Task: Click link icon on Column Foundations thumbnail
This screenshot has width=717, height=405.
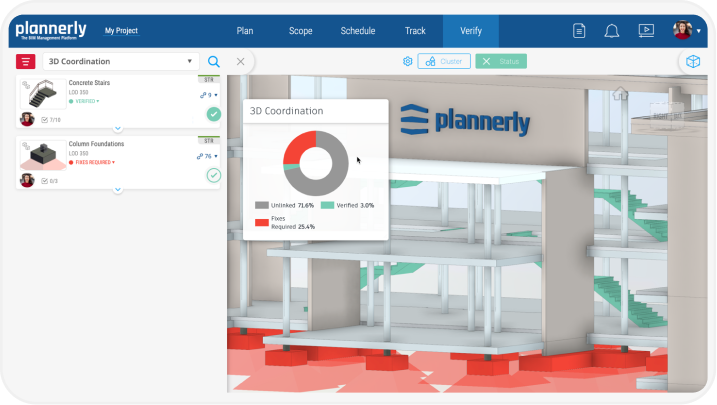Action: click(26, 146)
